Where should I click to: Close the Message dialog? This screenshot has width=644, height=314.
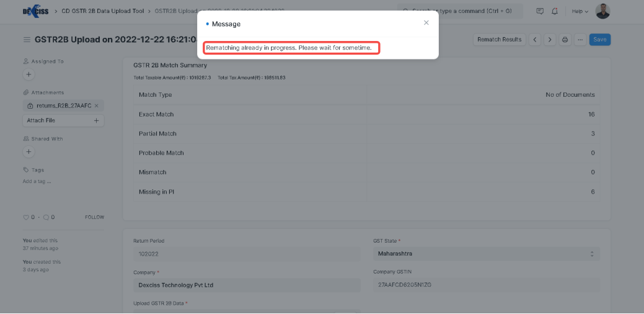(x=426, y=23)
